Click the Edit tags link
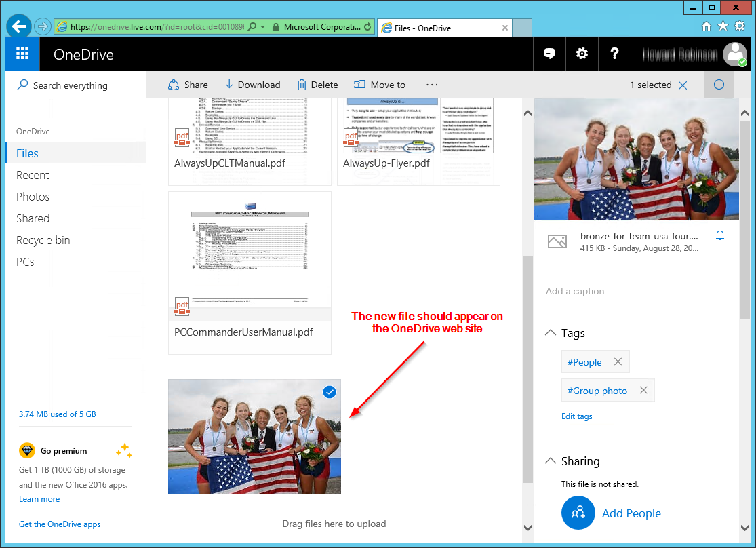This screenshot has width=756, height=548. coord(576,416)
